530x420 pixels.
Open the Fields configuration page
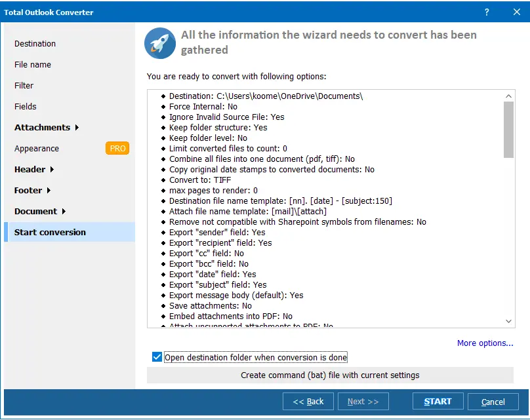pyautogui.click(x=25, y=106)
